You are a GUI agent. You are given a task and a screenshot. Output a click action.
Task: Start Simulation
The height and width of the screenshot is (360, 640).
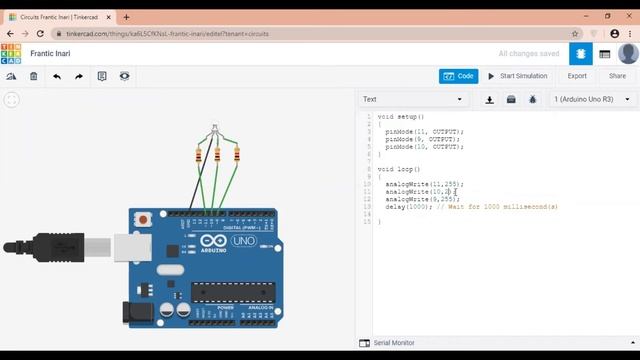click(x=518, y=76)
